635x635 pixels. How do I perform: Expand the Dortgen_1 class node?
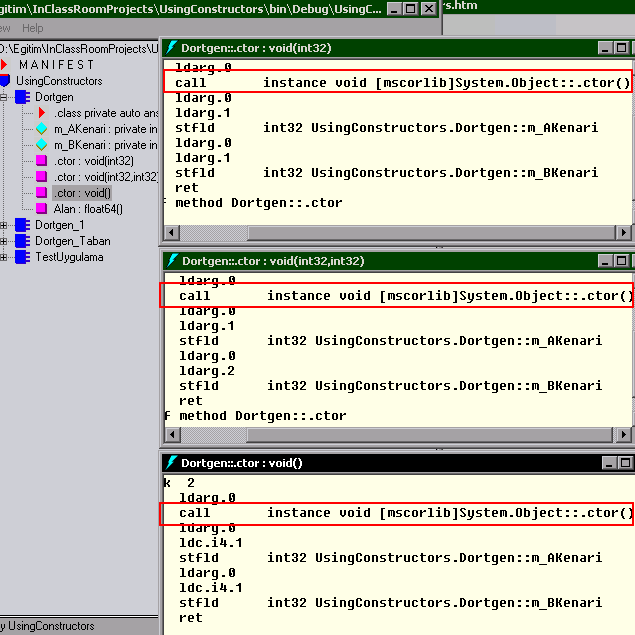click(x=4, y=225)
